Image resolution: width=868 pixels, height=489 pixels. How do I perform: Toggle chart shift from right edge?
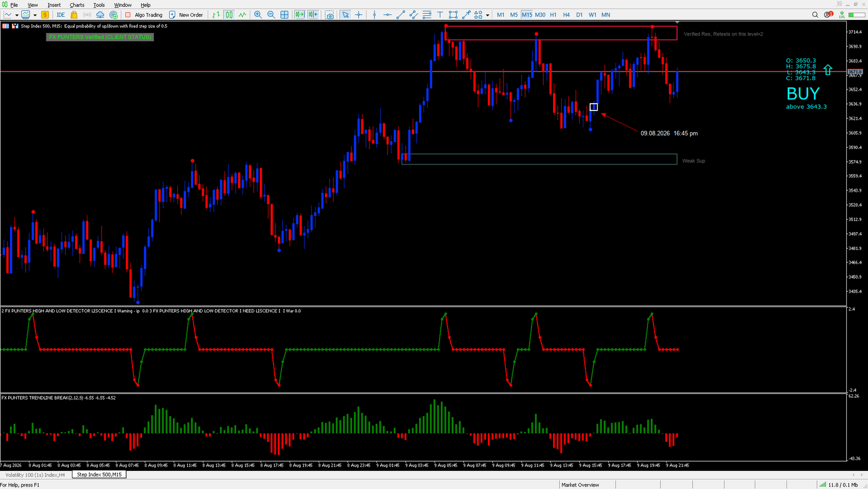(312, 15)
